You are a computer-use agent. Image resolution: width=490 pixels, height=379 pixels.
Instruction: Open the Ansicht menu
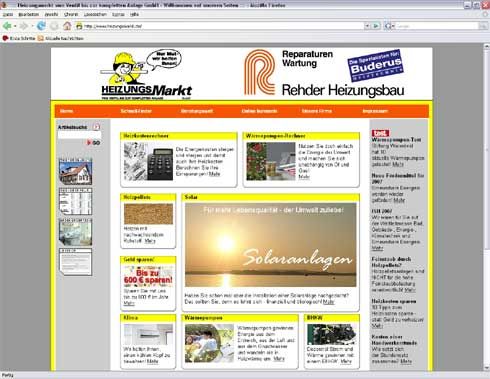click(51, 14)
